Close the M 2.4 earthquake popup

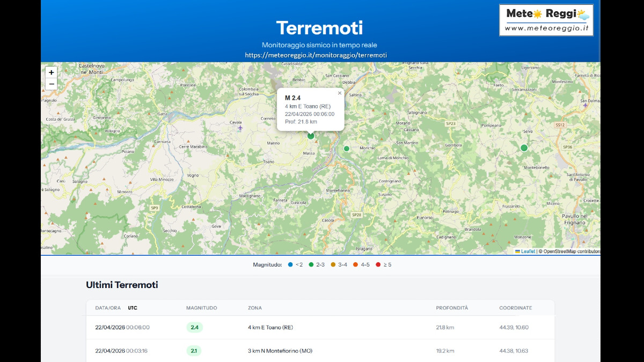[x=339, y=93]
